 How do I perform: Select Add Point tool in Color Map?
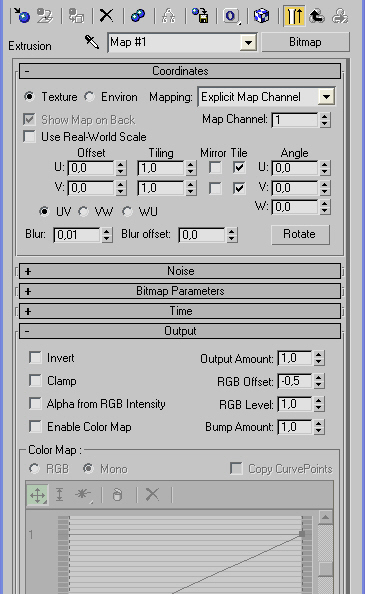(x=83, y=494)
